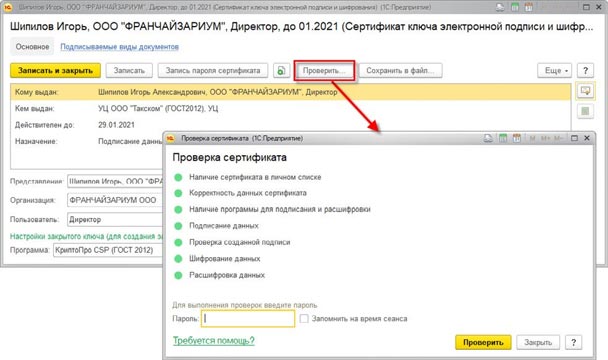The image size is (608, 360).
Task: Click Запись пароля сертификата button
Action: (213, 71)
